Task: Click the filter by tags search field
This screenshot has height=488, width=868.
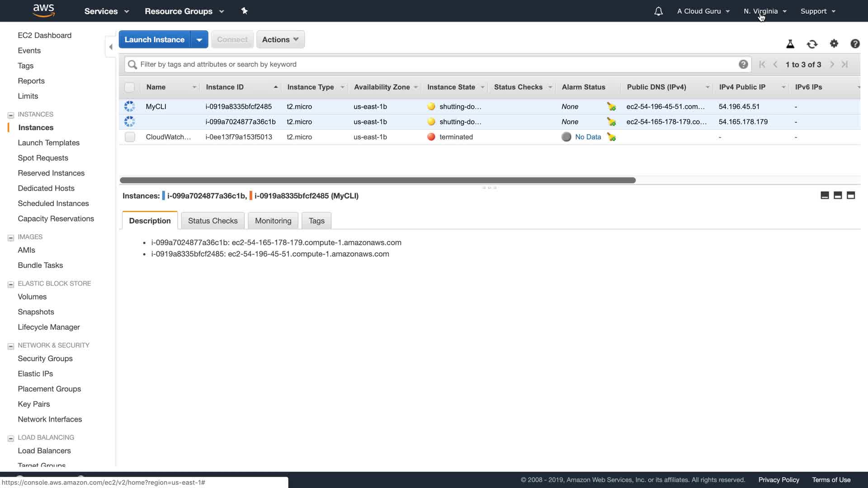Action: tap(434, 64)
